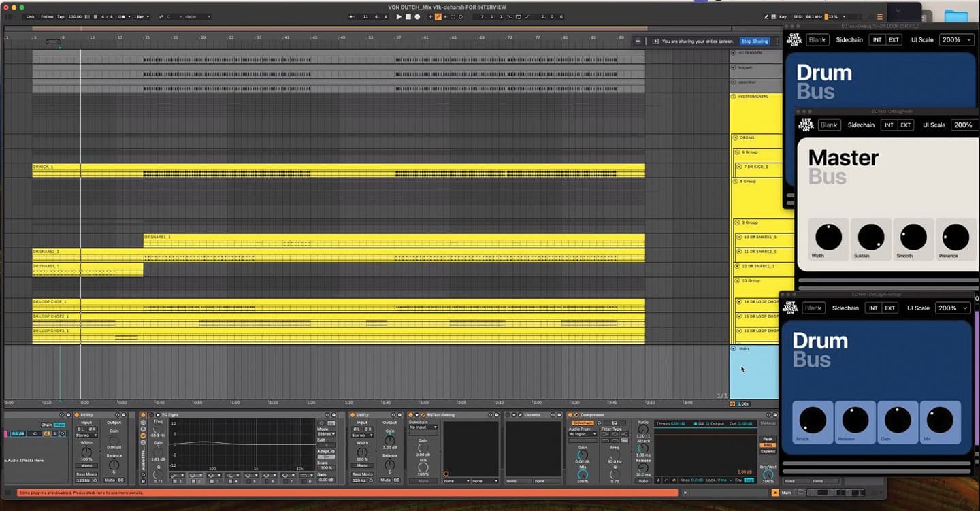Toggle EQ Eight filter band 1 checkbox

[x=176, y=481]
